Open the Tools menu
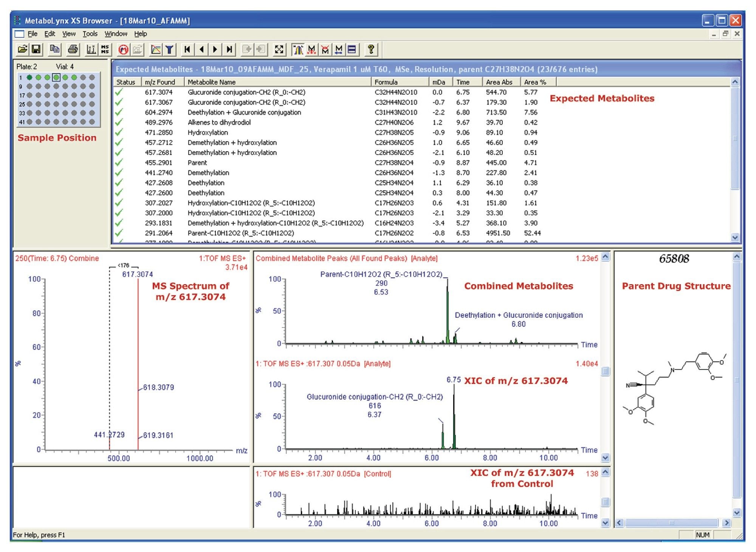The width and height of the screenshot is (756, 552). tap(90, 34)
